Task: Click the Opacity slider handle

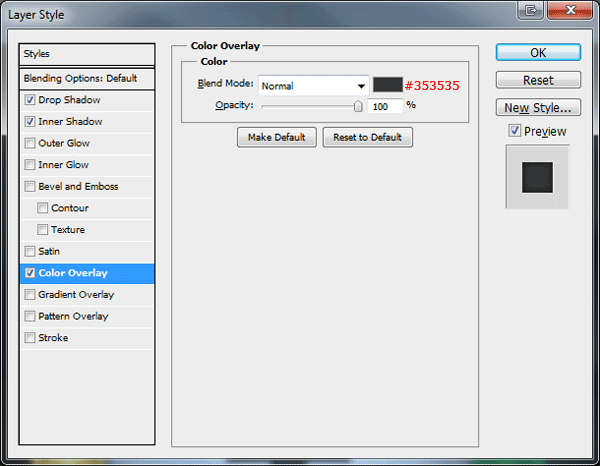Action: [x=358, y=106]
